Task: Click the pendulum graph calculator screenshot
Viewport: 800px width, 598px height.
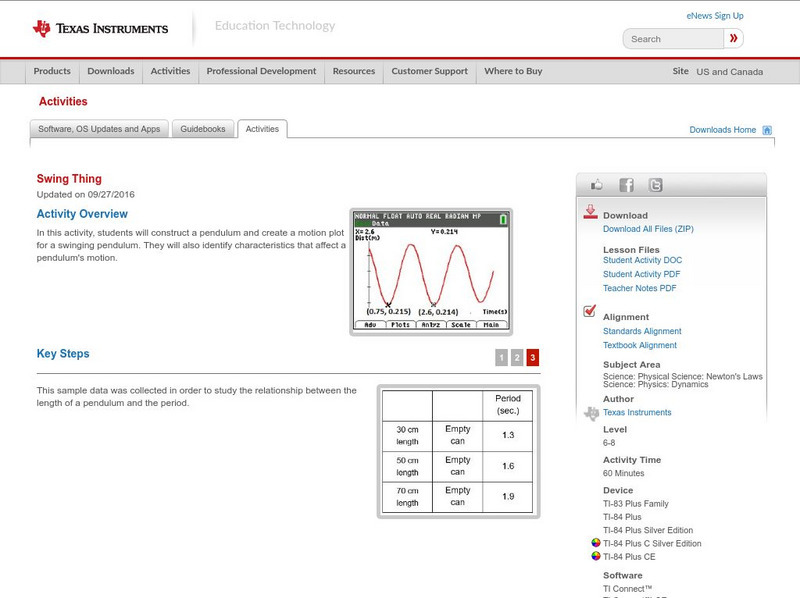Action: point(431,270)
